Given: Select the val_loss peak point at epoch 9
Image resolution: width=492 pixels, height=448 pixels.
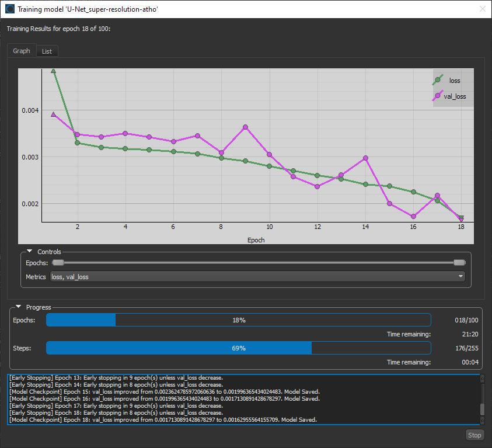Looking at the screenshot, I should pos(245,127).
